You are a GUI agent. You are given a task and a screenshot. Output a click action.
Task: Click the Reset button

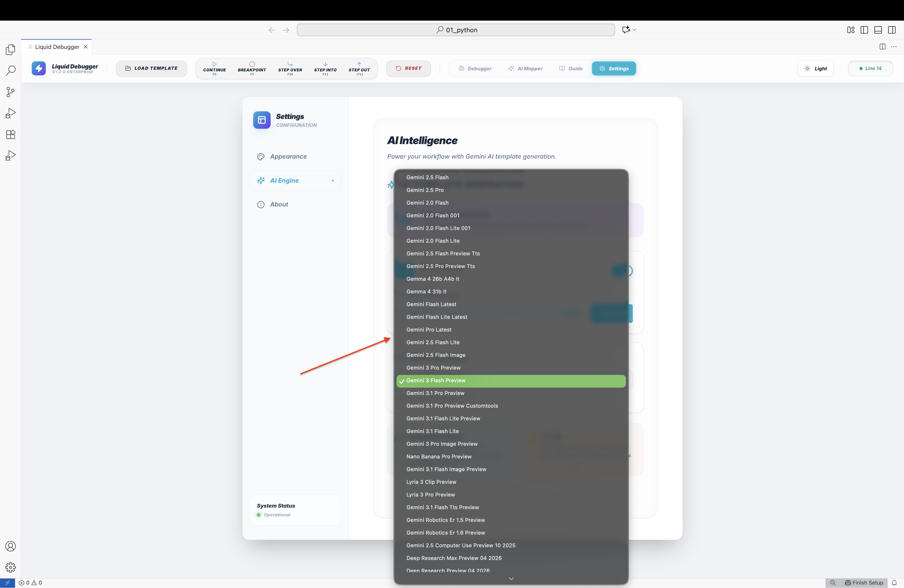[409, 68]
